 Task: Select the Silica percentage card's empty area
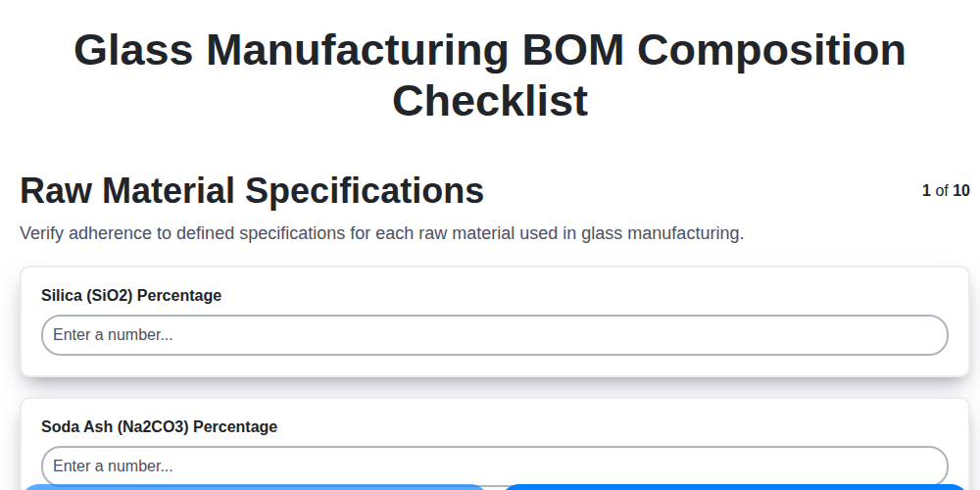click(588, 292)
